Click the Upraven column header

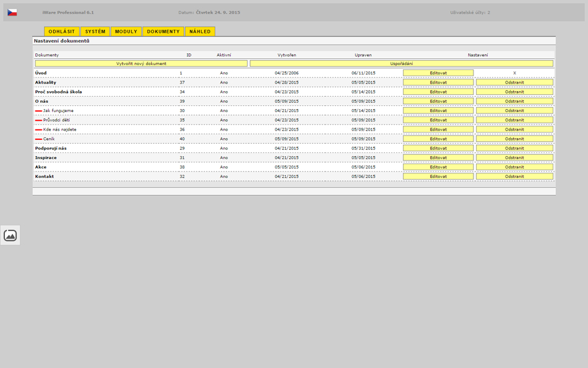coord(363,55)
